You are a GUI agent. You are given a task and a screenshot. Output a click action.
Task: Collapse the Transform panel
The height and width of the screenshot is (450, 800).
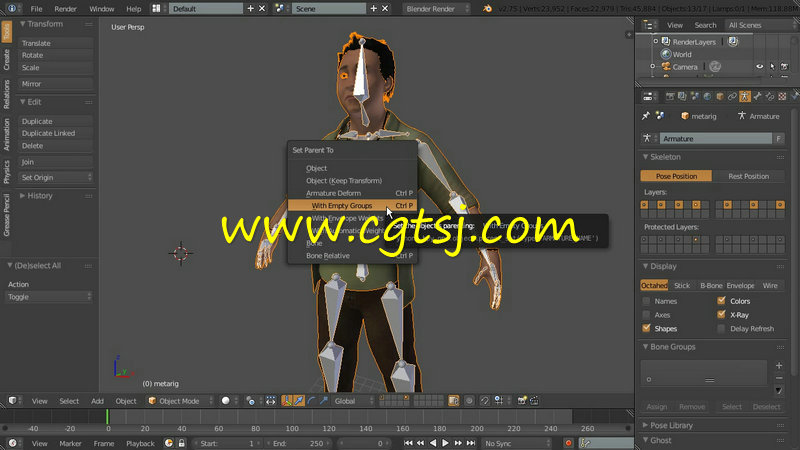pos(22,24)
